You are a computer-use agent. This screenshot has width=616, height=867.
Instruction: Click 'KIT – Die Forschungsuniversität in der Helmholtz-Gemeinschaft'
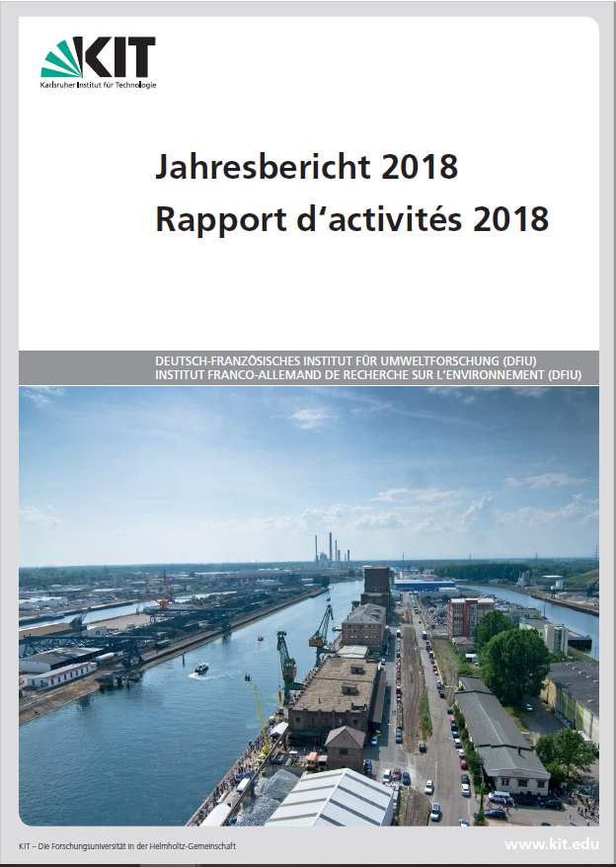coord(127,846)
